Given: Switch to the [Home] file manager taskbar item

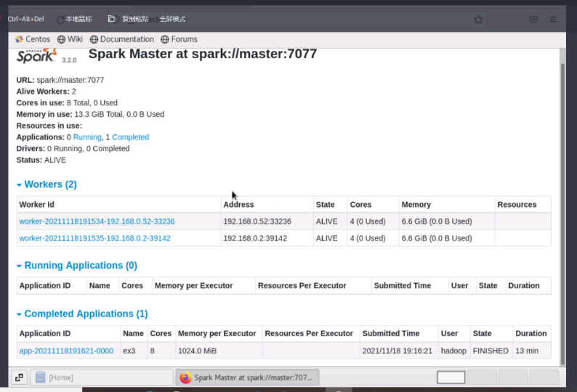Looking at the screenshot, I should 102,377.
